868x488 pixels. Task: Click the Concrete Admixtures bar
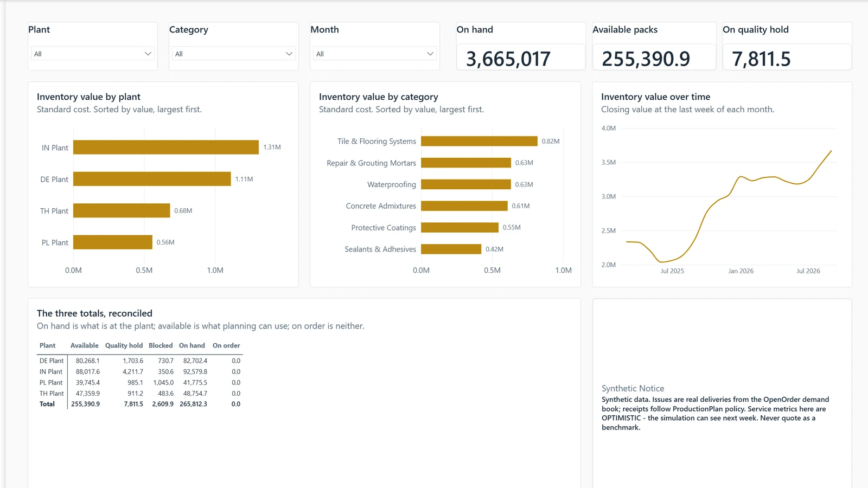pos(464,206)
